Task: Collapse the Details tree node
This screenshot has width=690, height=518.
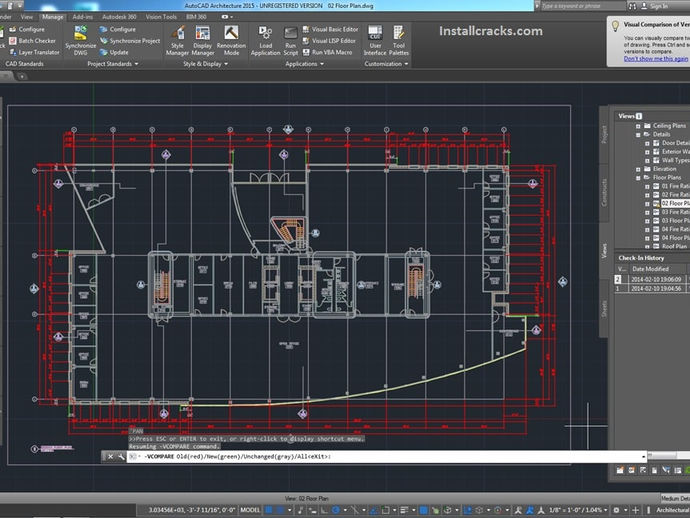Action: pos(638,135)
